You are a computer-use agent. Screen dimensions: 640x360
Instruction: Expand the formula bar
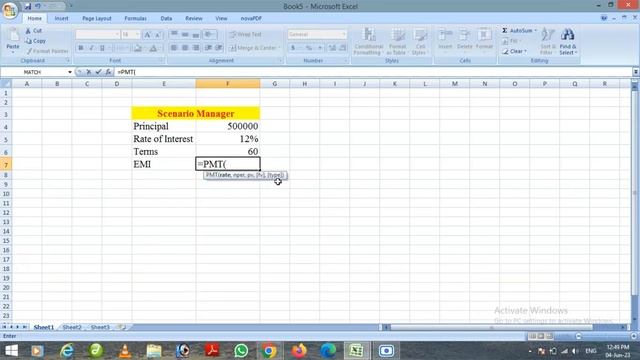(636, 72)
